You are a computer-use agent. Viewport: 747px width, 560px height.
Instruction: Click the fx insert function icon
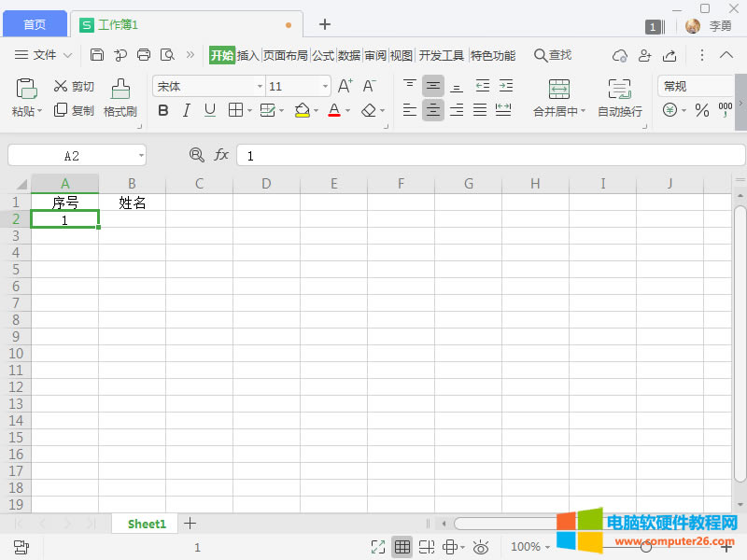point(221,155)
